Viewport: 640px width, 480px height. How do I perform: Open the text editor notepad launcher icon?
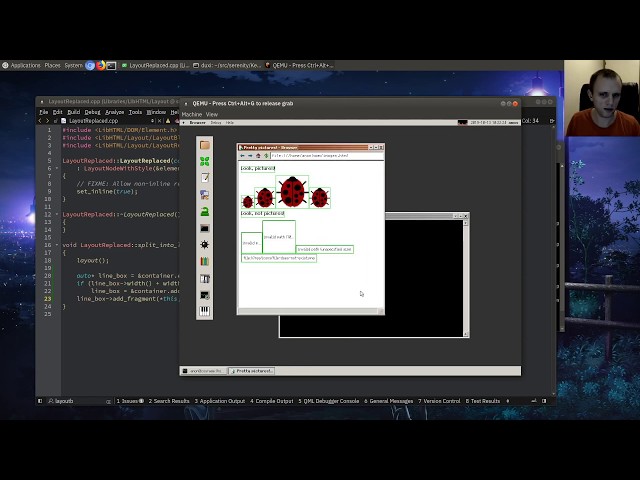(204, 178)
